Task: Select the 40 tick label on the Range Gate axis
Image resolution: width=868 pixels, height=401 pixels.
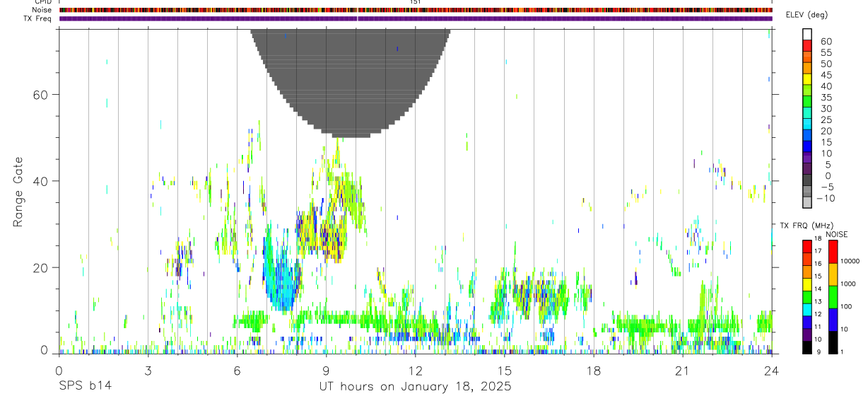Action: point(41,181)
